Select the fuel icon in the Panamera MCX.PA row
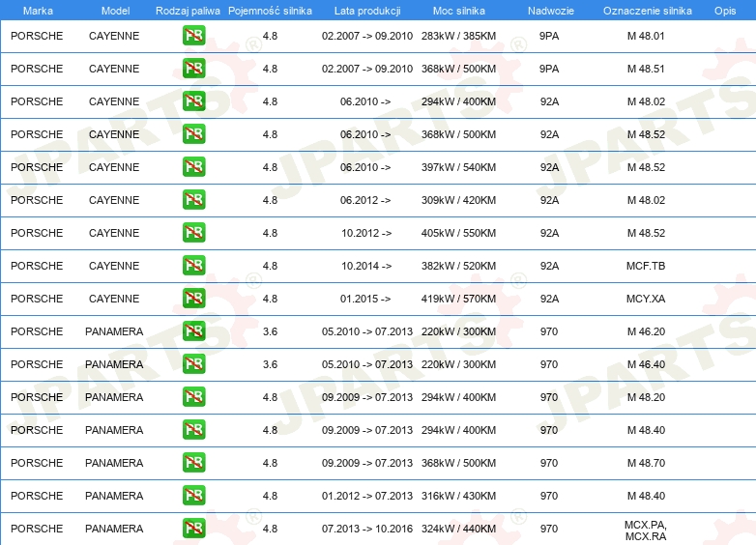Viewport: 756px width, 545px height. pyautogui.click(x=193, y=529)
